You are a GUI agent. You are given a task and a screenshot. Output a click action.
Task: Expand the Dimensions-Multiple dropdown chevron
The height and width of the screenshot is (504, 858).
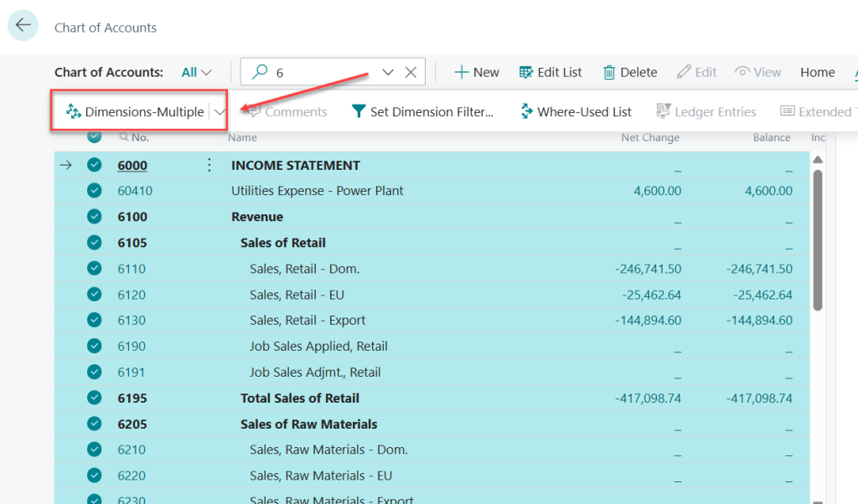[220, 111]
